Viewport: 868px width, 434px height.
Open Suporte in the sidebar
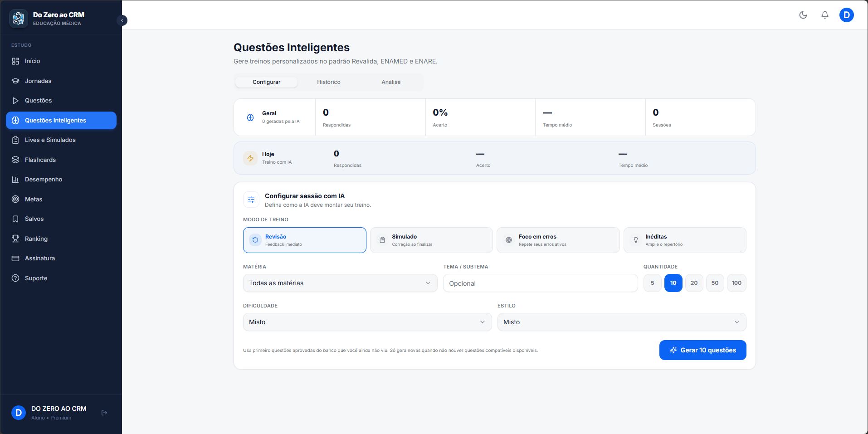click(61, 278)
